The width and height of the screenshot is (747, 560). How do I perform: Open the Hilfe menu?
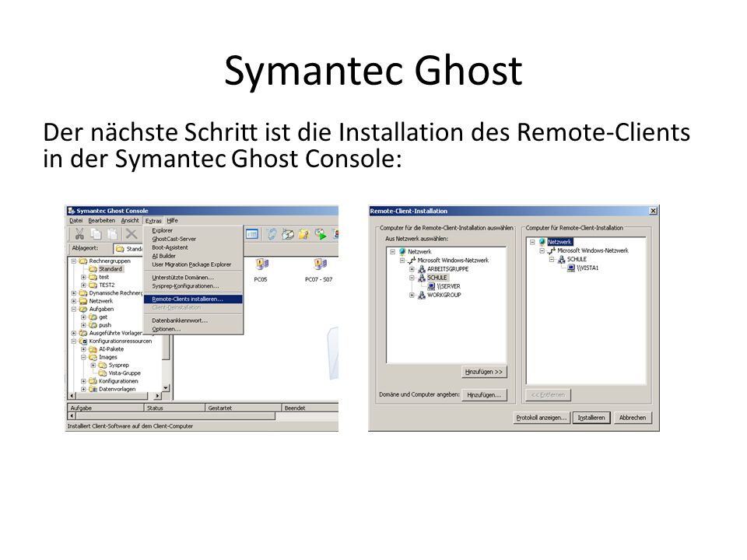point(173,220)
